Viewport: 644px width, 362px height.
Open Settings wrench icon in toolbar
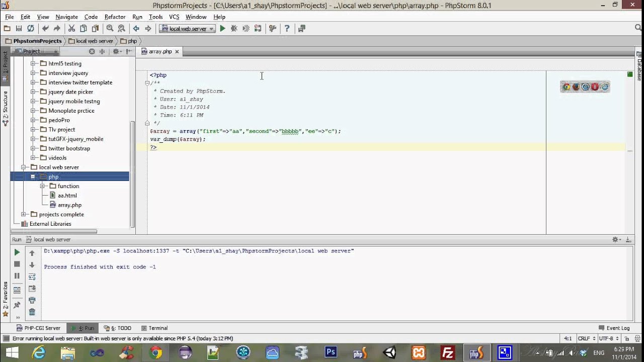click(272, 29)
